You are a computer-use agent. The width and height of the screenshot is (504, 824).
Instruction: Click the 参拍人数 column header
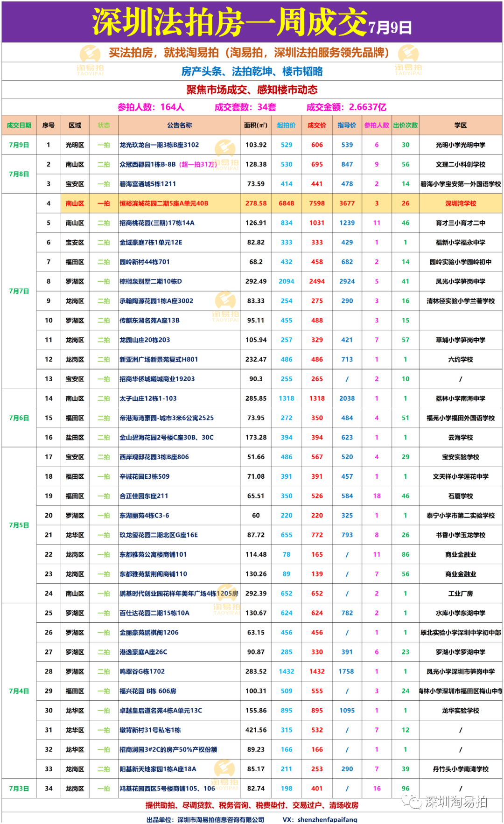[377, 125]
